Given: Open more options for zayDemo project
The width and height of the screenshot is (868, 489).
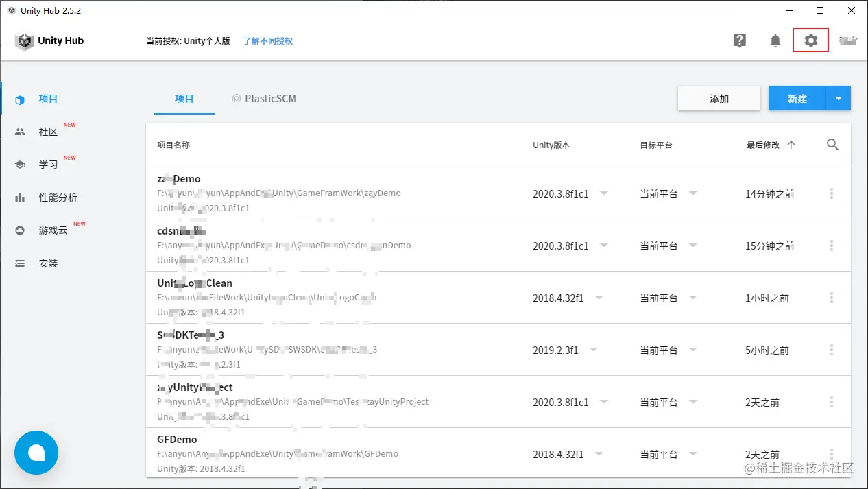Looking at the screenshot, I should [x=832, y=194].
